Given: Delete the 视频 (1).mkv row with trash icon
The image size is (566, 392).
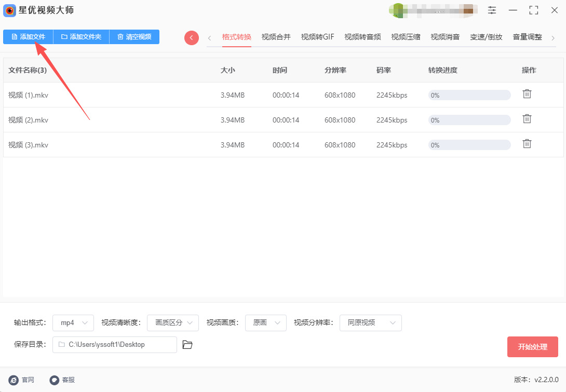Looking at the screenshot, I should coord(527,94).
